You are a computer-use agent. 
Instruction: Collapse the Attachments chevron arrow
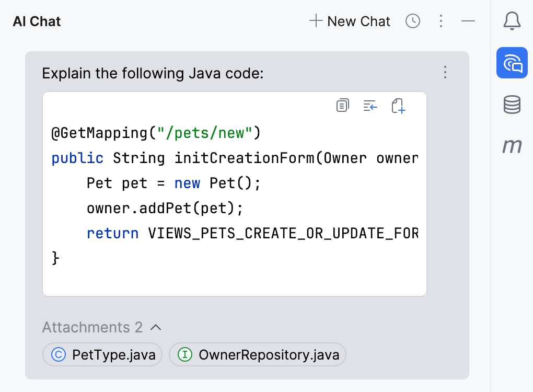tap(155, 328)
